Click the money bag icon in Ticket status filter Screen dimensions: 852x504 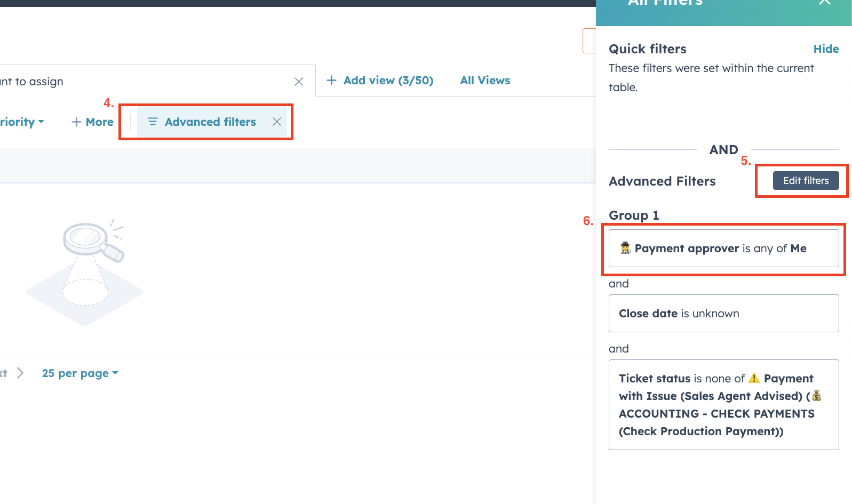click(816, 396)
